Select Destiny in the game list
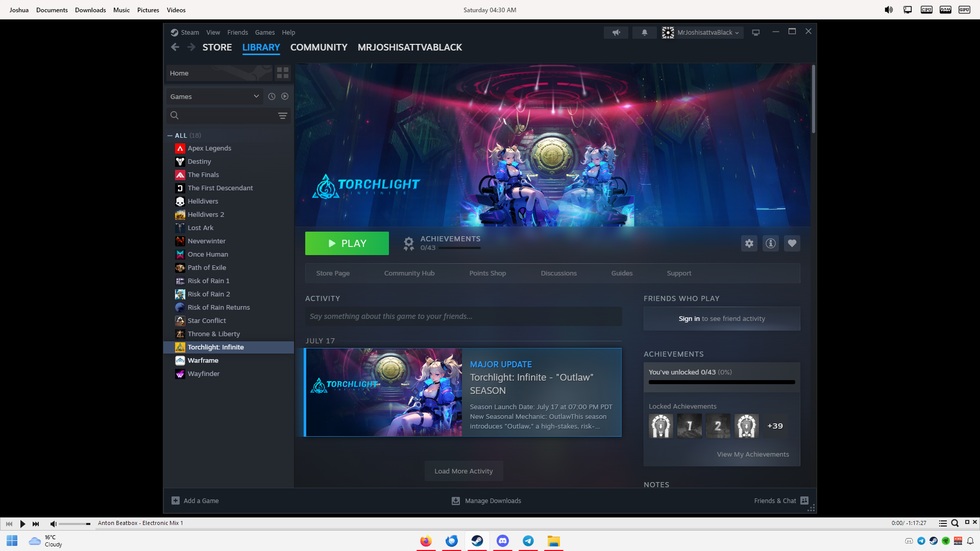 point(229,161)
